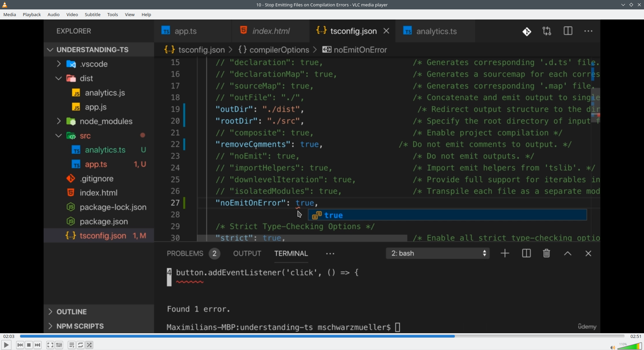Toggle the playlist view
The height and width of the screenshot is (350, 644).
coord(72,345)
